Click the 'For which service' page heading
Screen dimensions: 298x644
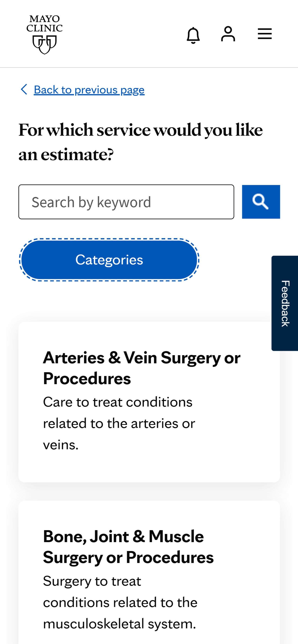(140, 130)
